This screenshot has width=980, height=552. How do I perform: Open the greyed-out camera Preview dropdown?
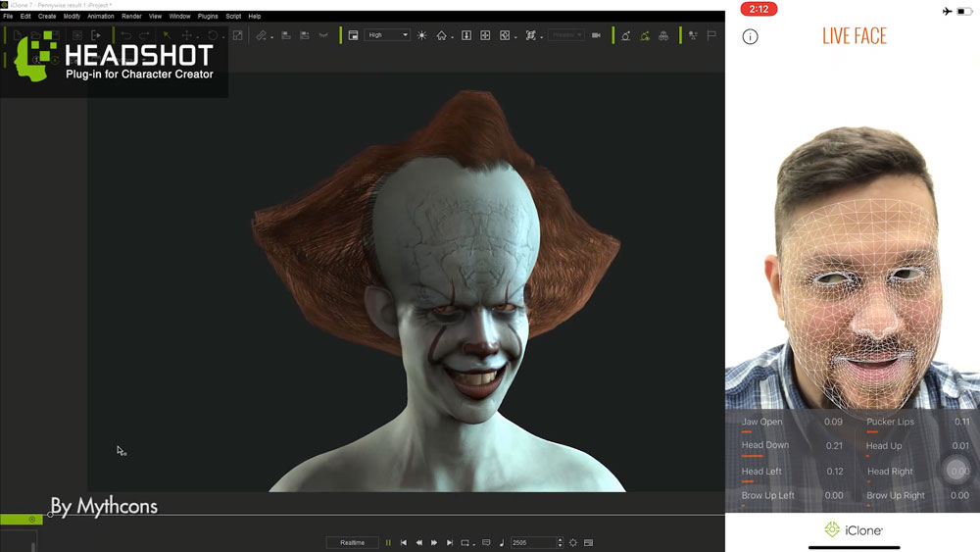point(566,35)
